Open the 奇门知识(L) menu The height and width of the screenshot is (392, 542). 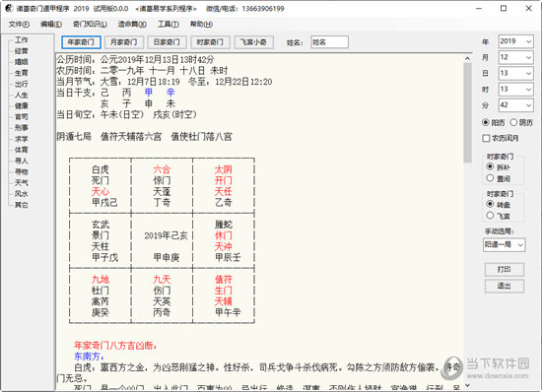pos(90,25)
